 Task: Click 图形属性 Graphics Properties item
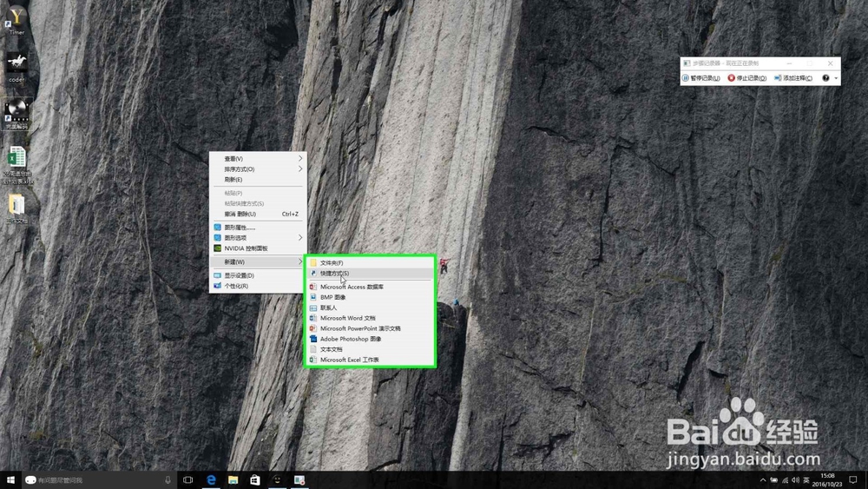pyautogui.click(x=258, y=227)
